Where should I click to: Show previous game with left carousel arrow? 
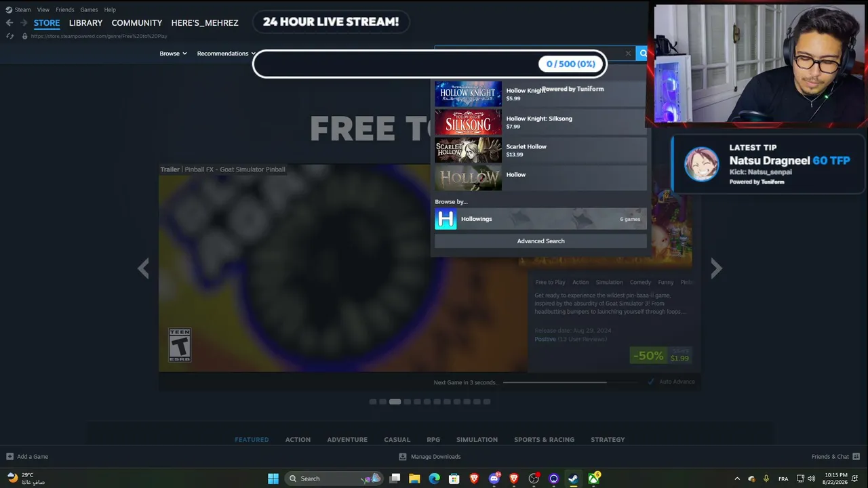coord(143,268)
